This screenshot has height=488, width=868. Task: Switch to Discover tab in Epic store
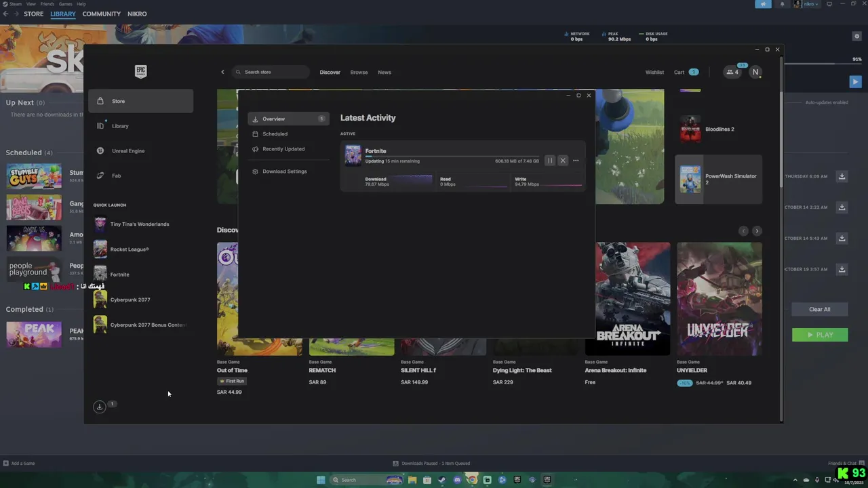[330, 72]
